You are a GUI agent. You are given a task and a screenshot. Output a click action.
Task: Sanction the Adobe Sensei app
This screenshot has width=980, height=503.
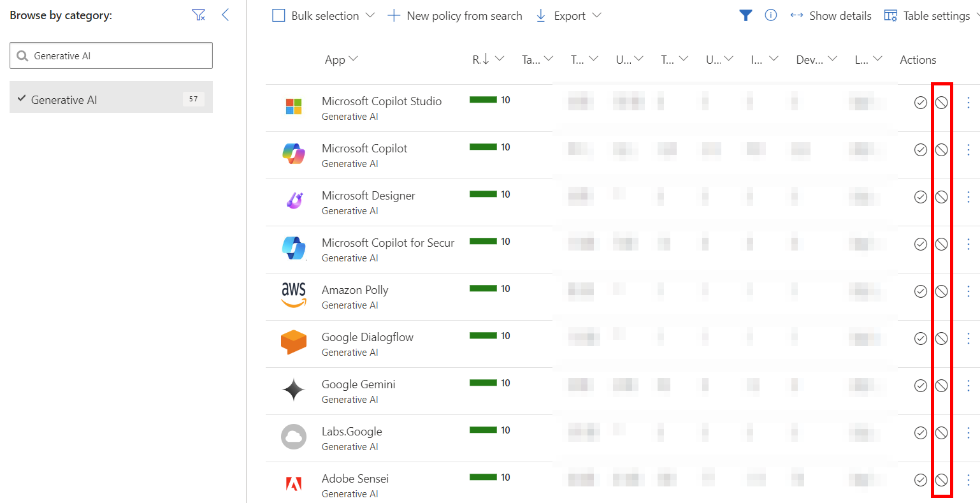[x=920, y=480]
